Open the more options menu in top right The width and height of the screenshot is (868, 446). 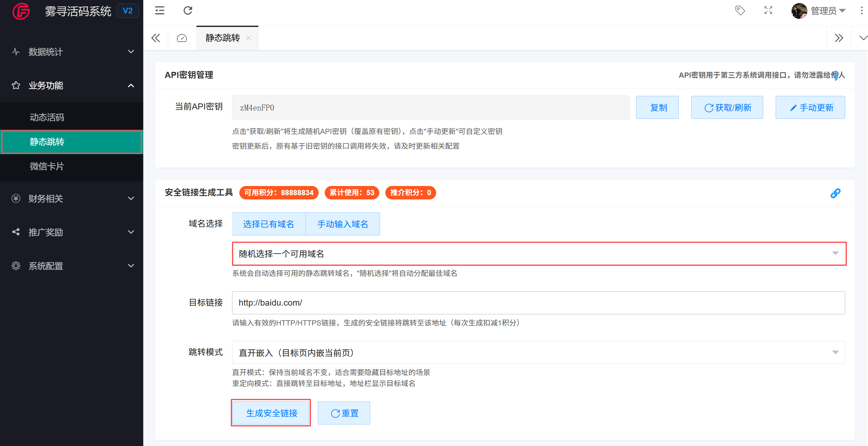tap(861, 10)
